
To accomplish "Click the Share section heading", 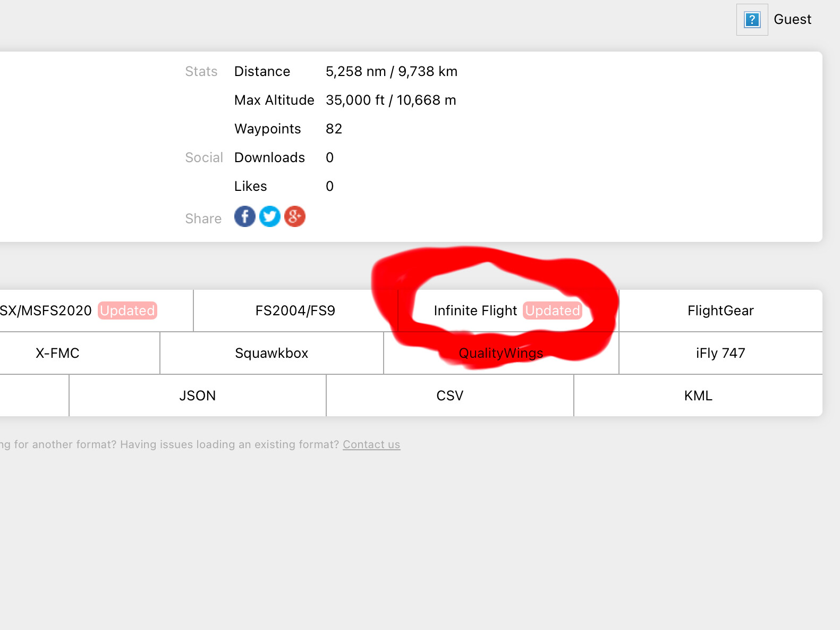I will click(203, 219).
